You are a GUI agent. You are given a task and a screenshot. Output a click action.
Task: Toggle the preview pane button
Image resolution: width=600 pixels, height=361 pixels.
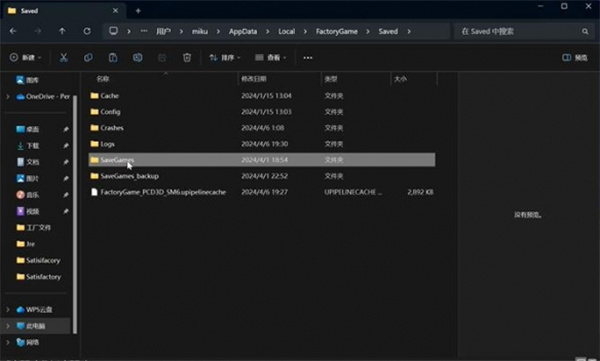[575, 57]
